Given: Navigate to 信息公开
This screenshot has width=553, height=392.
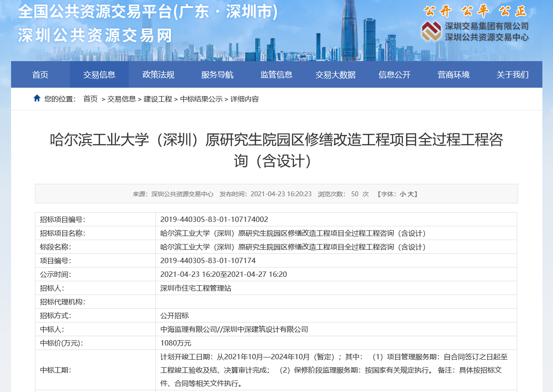Looking at the screenshot, I should (x=394, y=75).
